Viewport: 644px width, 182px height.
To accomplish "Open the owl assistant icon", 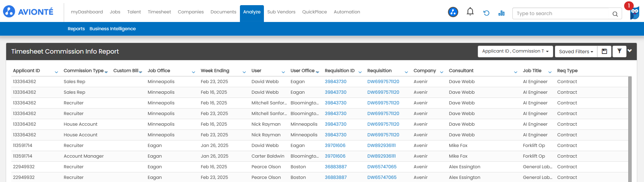I will pos(634,13).
